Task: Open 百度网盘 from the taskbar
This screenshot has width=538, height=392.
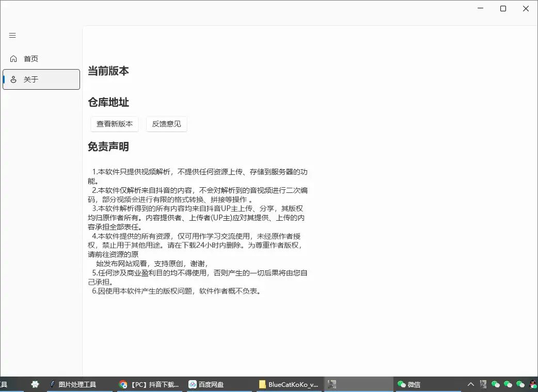Action: (x=207, y=384)
